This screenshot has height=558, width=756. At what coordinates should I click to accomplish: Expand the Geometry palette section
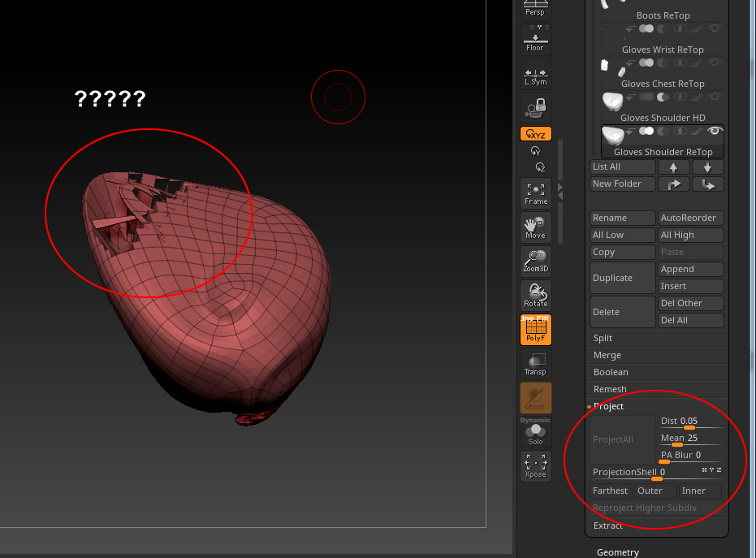click(x=618, y=552)
